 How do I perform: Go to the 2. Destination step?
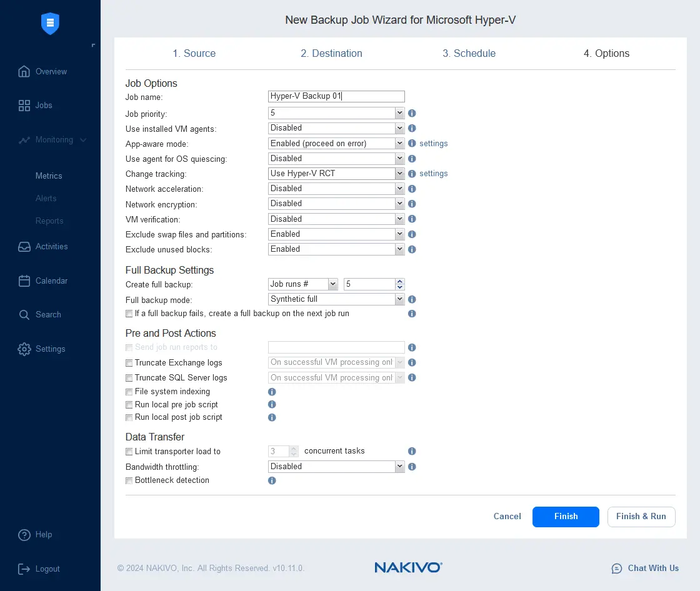(x=331, y=54)
